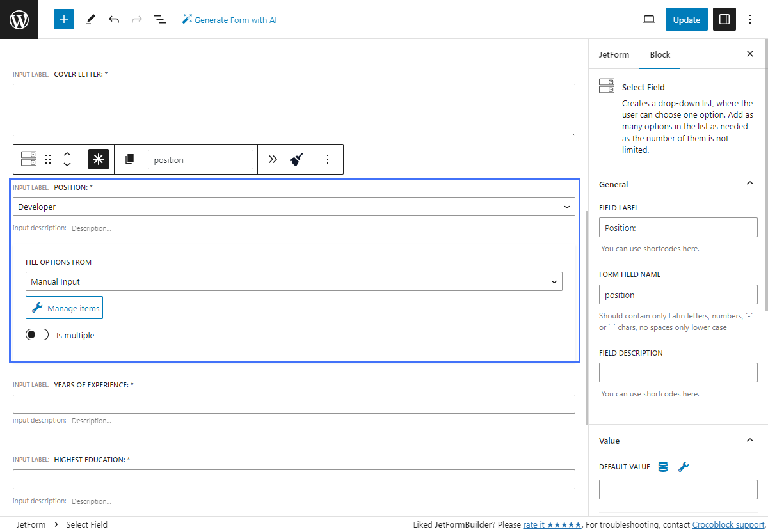Click the JetStyle asterisk icon in block toolbar
Image resolution: width=768 pixels, height=532 pixels.
click(x=98, y=159)
